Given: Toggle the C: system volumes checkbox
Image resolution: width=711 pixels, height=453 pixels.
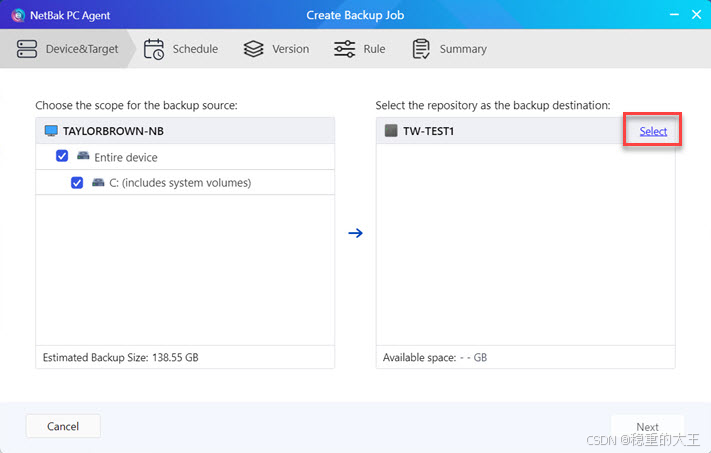Looking at the screenshot, I should point(77,183).
